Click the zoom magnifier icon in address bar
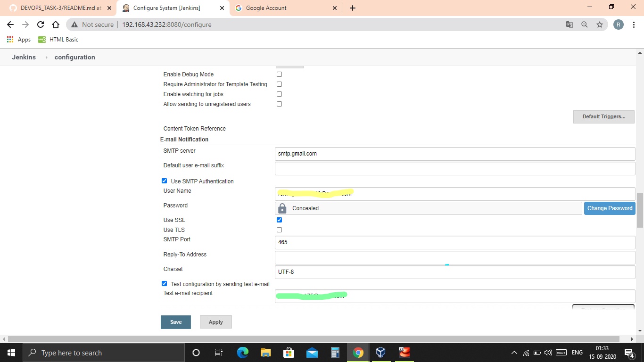The width and height of the screenshot is (644, 362). [585, 25]
